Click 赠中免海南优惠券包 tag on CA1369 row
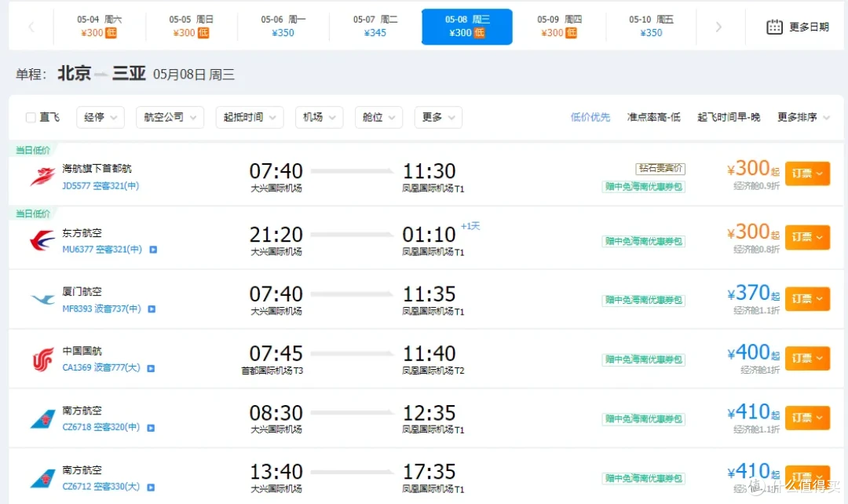Image resolution: width=848 pixels, height=504 pixels. pos(644,360)
